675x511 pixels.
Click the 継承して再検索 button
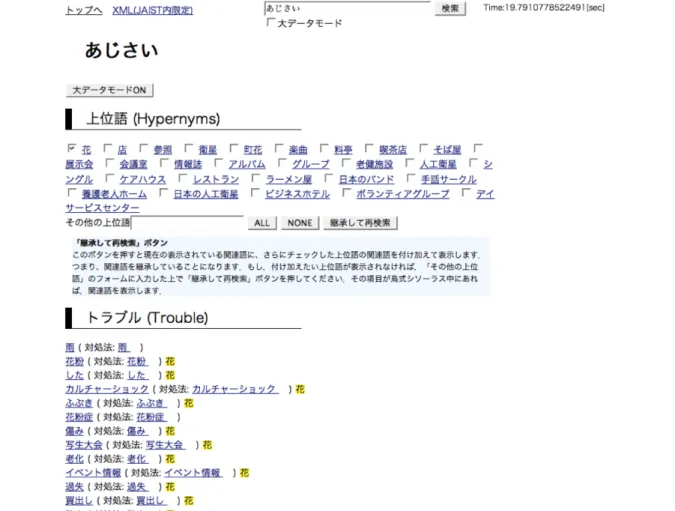360,223
